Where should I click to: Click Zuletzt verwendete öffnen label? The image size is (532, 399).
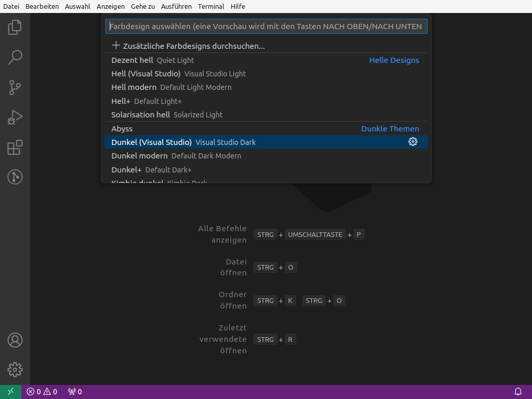tap(223, 339)
